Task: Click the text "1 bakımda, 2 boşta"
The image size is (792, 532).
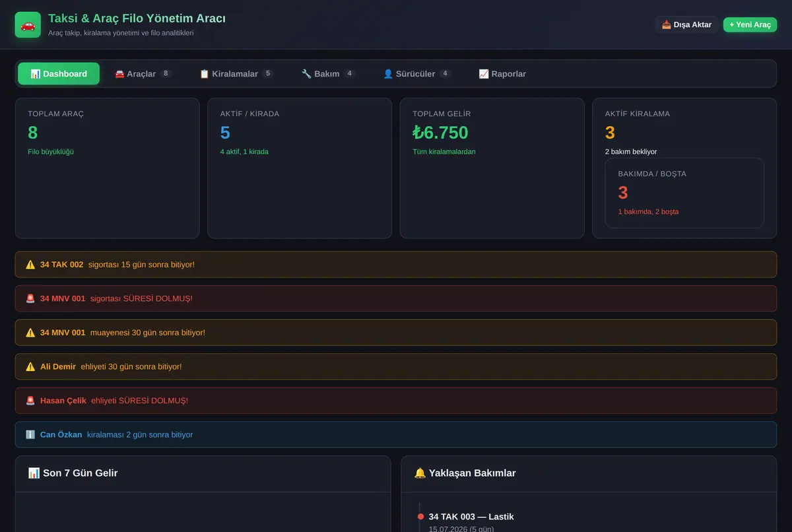Action: pos(648,212)
